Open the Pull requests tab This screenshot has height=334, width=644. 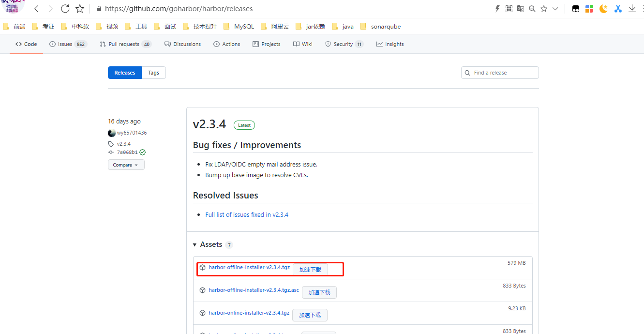126,44
